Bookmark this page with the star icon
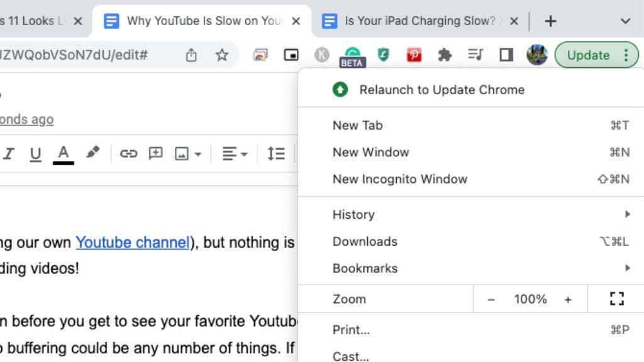This screenshot has height=362, width=644. click(222, 55)
